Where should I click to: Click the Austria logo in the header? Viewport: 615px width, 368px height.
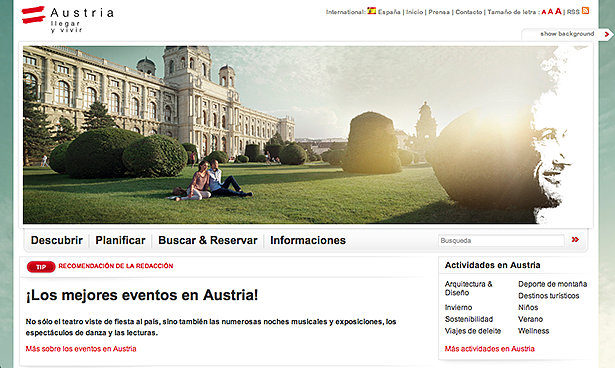coord(67,19)
